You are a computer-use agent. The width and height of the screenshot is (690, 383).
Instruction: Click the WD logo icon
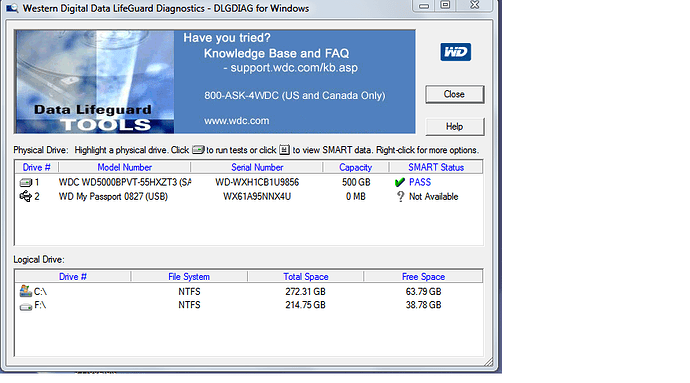pos(455,52)
